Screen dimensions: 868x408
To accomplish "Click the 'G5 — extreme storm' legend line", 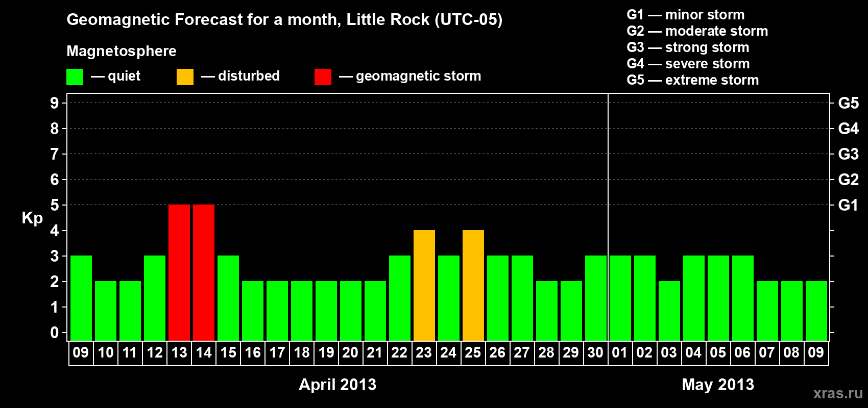I will pyautogui.click(x=693, y=80).
